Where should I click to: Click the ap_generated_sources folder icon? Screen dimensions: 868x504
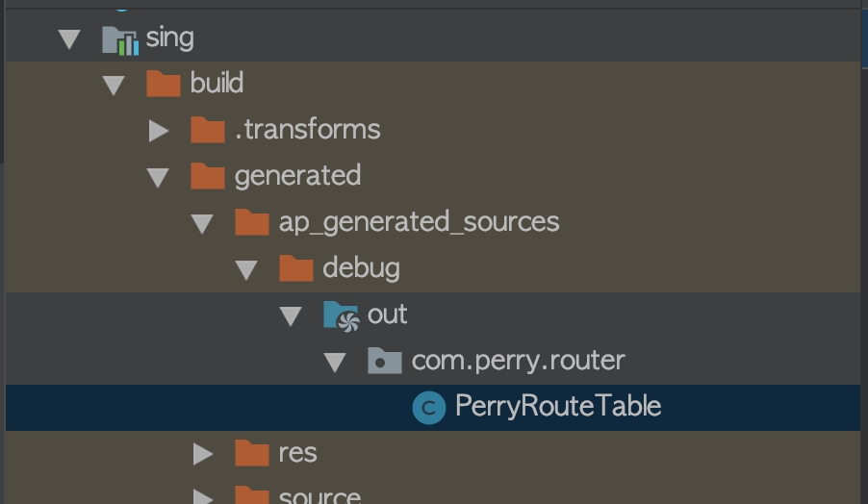(x=252, y=222)
